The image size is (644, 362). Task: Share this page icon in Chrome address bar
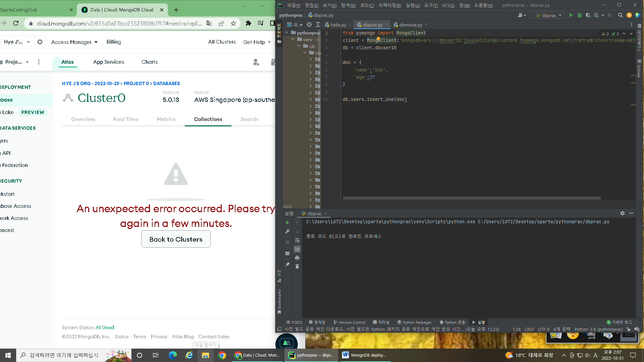[x=221, y=23]
